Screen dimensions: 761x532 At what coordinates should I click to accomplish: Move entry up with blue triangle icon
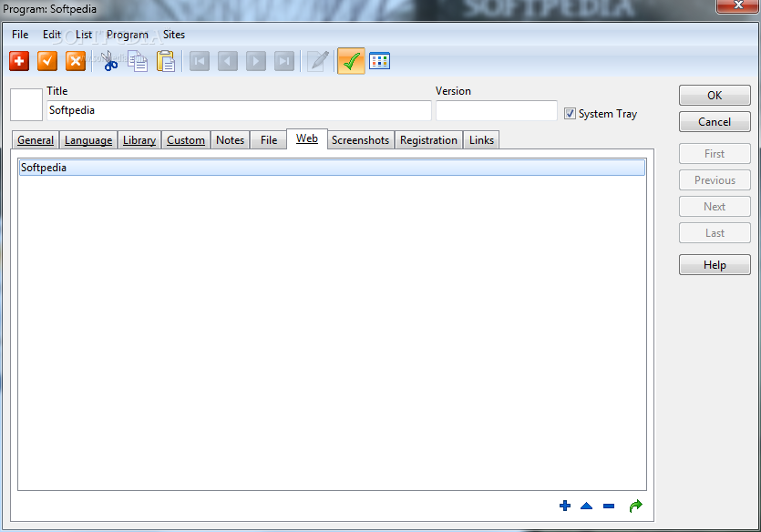pos(586,506)
